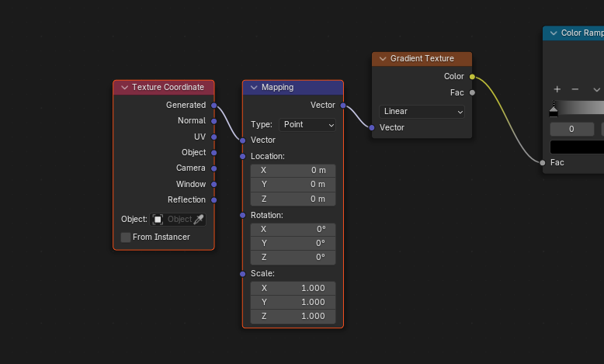This screenshot has width=604, height=364.
Task: Click the Scale Y value field
Action: [293, 302]
